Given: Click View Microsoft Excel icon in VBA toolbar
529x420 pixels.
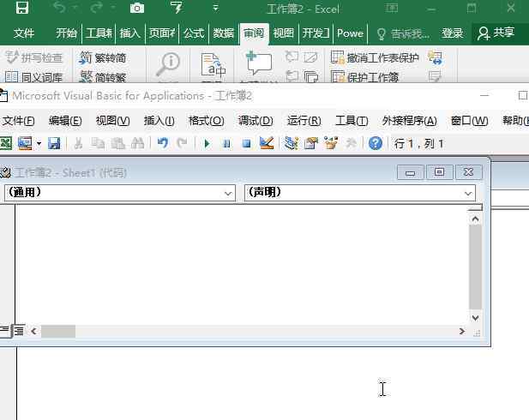Looking at the screenshot, I should [5, 144].
